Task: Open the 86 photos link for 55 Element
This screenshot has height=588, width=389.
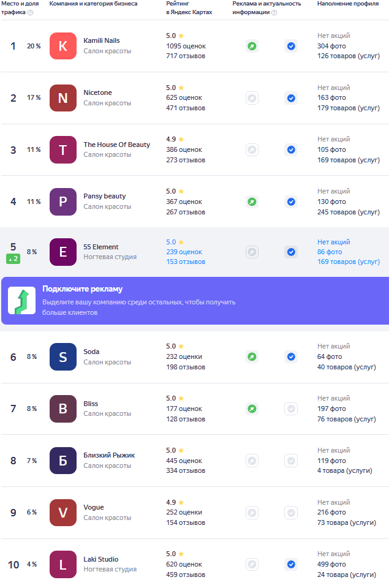Action: click(330, 252)
